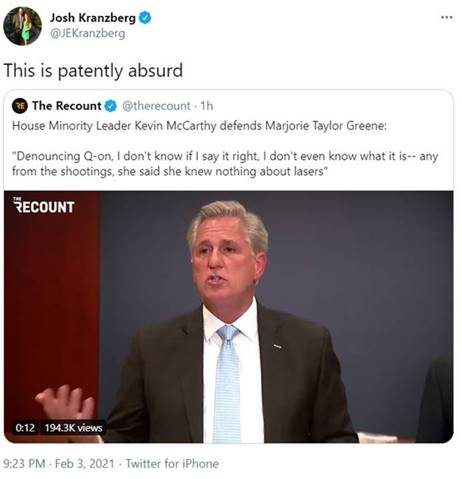The width and height of the screenshot is (462, 479).
Task: Open the three-dot more options menu
Action: click(447, 17)
